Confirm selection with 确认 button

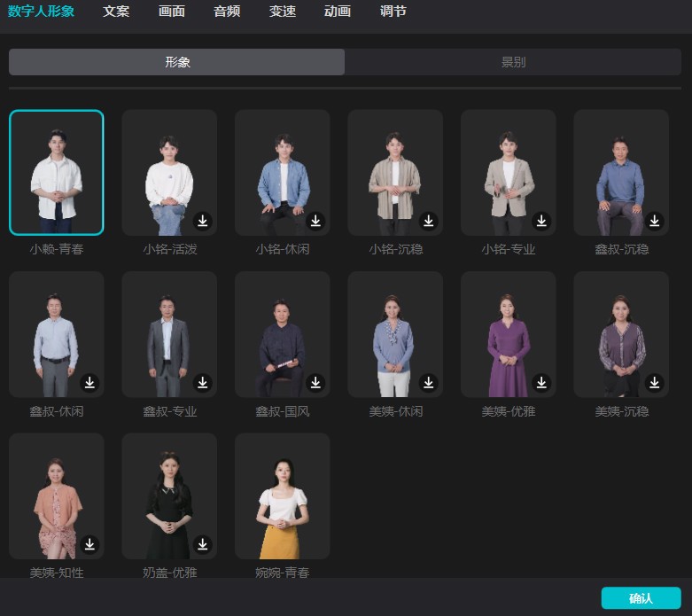tap(641, 598)
